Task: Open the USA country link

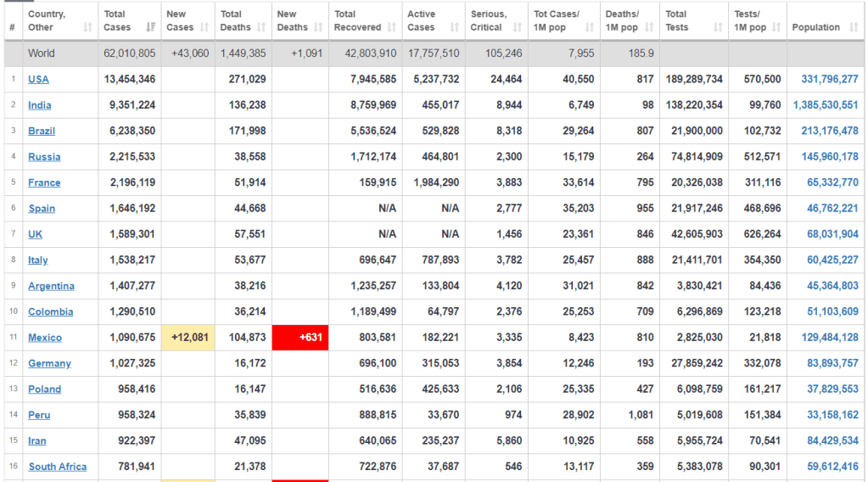Action: [x=38, y=79]
